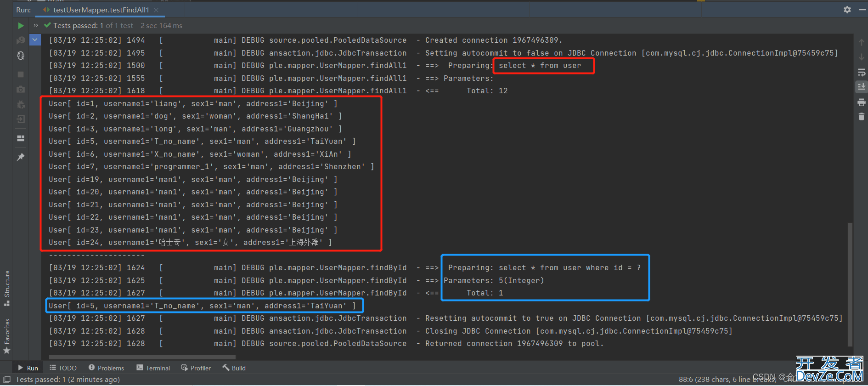Screen dimensions: 868x386
Task: Open the Profiler tool window tab
Action: pos(196,368)
